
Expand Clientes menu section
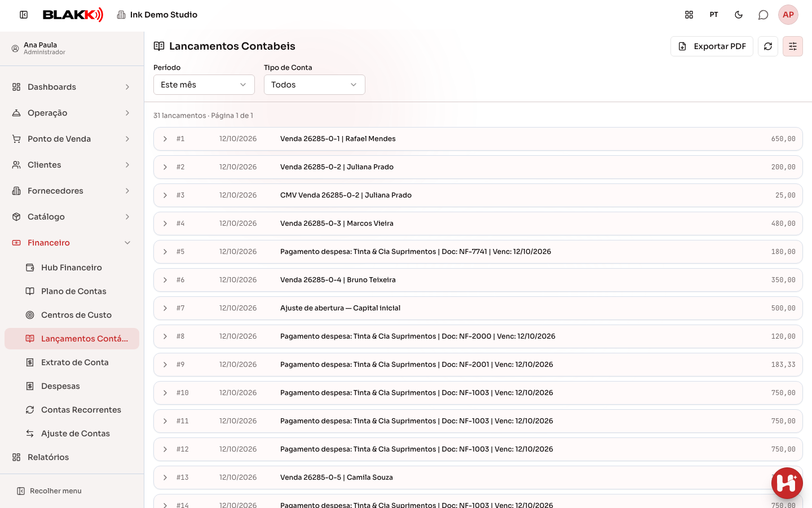72,165
